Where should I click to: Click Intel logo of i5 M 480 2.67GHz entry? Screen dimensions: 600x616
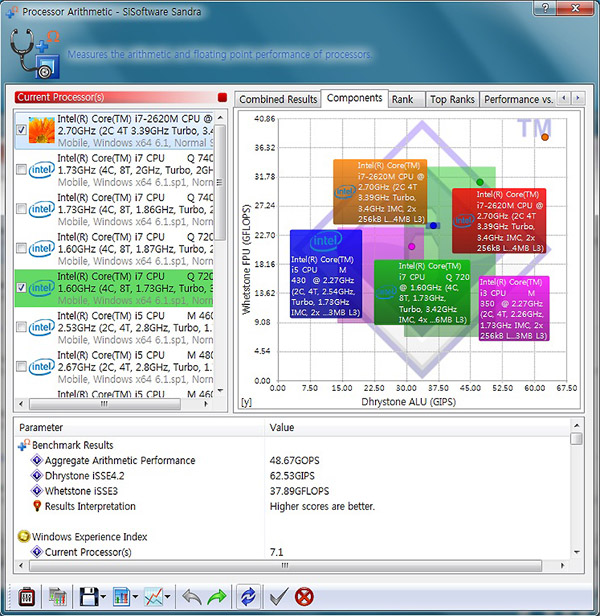41,367
